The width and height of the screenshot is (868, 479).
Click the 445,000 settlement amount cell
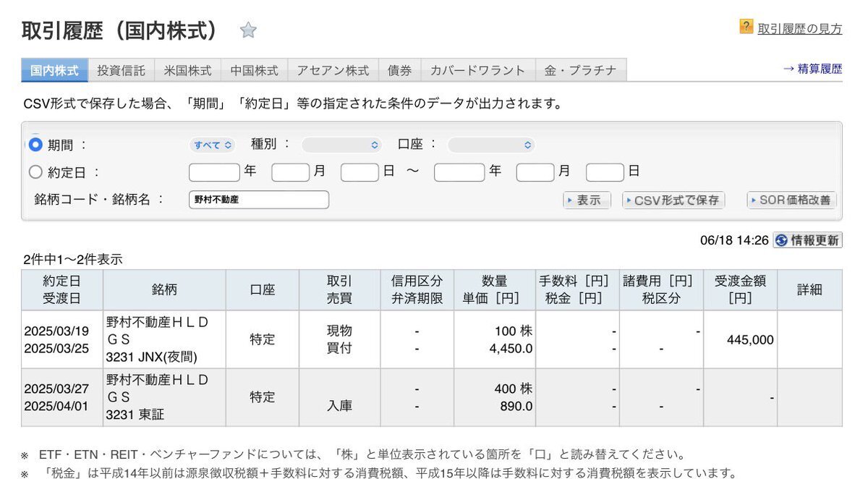(x=740, y=339)
